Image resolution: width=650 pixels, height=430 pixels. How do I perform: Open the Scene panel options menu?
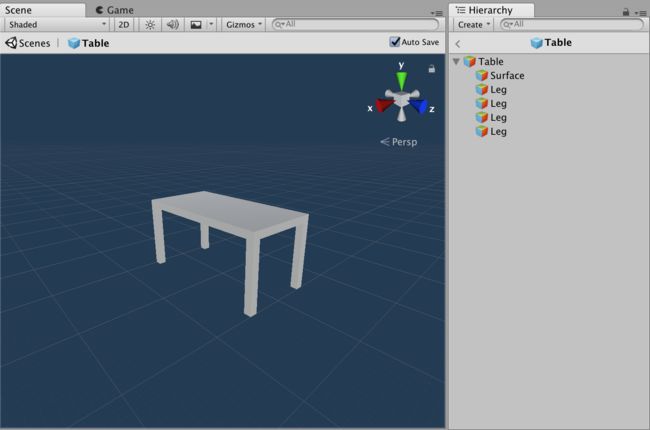tap(437, 13)
